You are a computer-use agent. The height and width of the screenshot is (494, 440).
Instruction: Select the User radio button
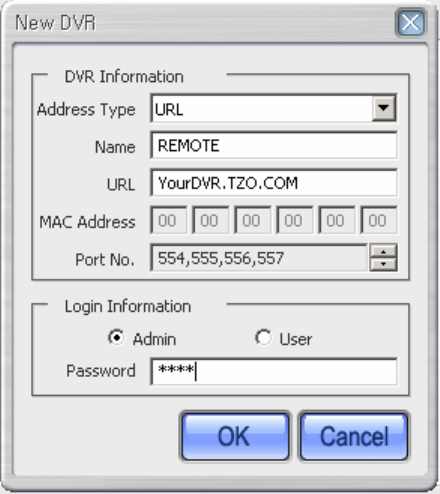[263, 338]
